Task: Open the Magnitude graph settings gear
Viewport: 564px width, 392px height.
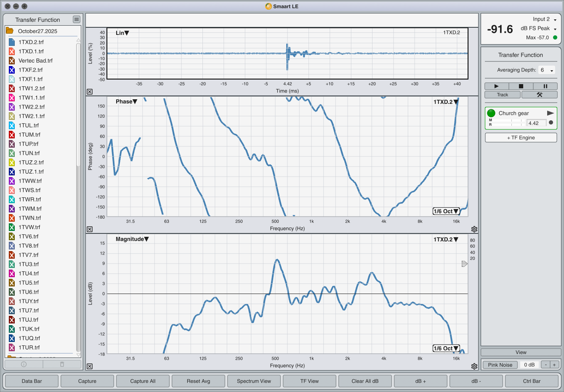Action: [474, 366]
